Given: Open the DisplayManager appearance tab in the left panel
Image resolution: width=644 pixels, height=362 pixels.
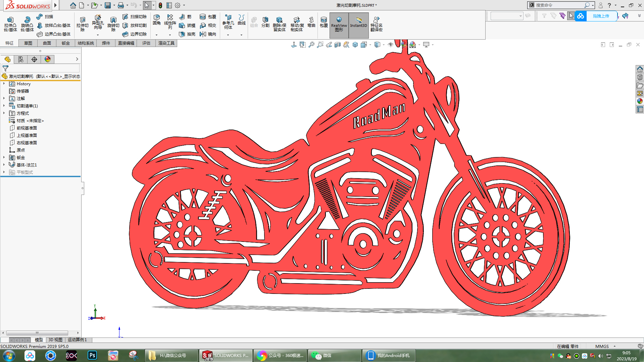Looking at the screenshot, I should (x=48, y=59).
